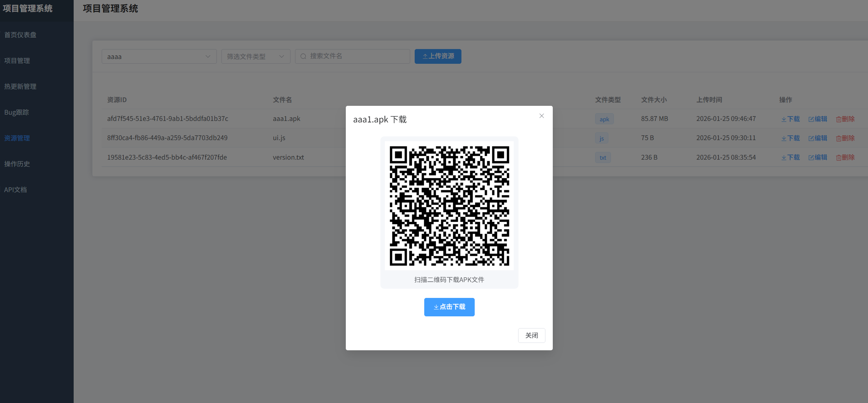Click the 点击下载 download button
Image resolution: width=868 pixels, height=403 pixels.
click(x=449, y=307)
